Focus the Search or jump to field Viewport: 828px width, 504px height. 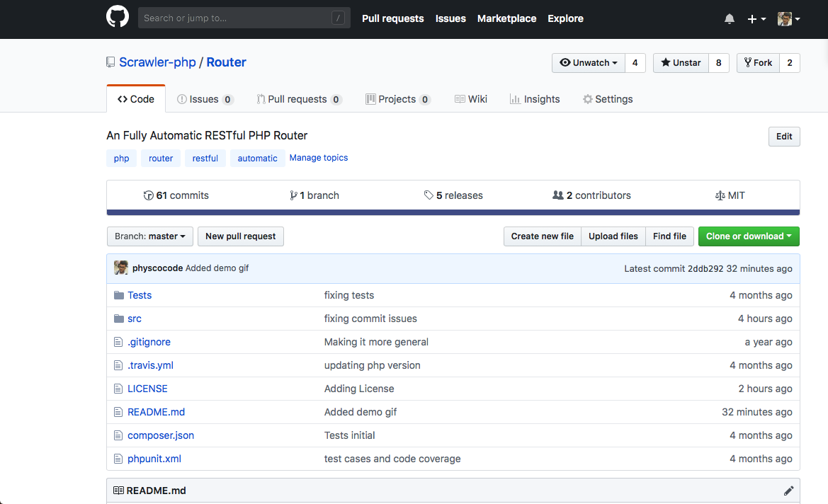pyautogui.click(x=244, y=18)
